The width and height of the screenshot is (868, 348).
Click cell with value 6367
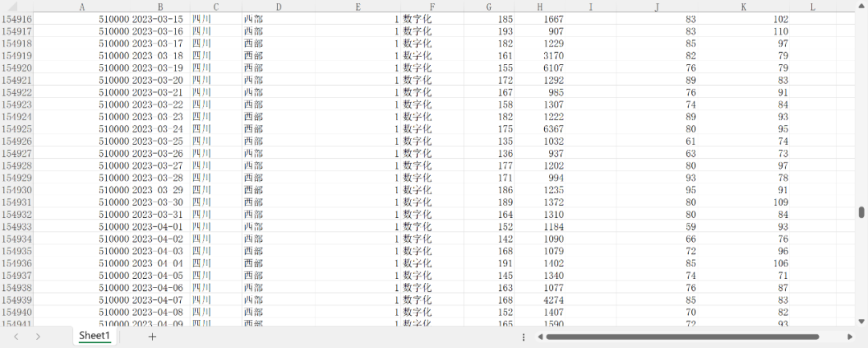[540, 129]
